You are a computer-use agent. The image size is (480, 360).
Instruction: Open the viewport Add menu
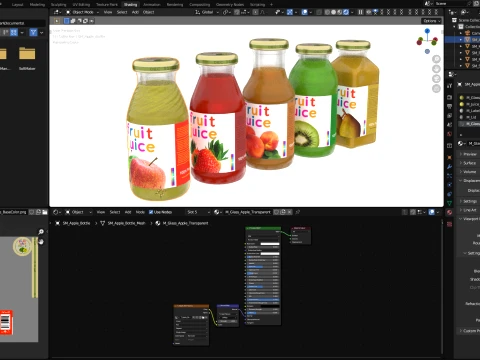pos(135,12)
